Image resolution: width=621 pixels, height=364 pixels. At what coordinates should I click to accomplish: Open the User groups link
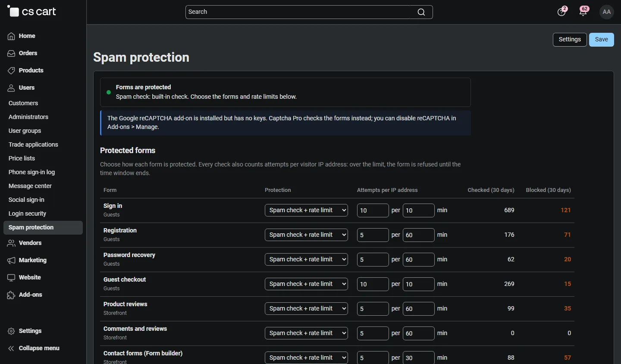click(x=25, y=131)
